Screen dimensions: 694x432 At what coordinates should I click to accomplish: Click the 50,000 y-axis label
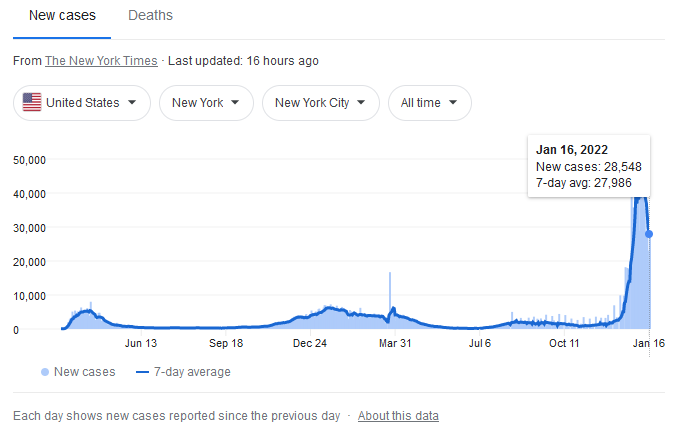pyautogui.click(x=31, y=159)
